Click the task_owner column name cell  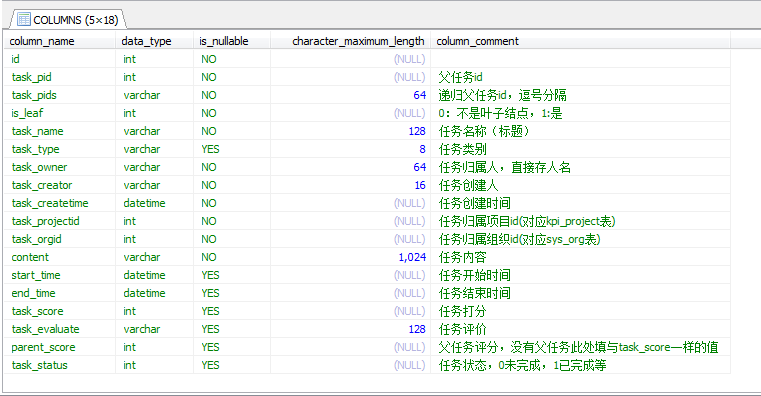[x=60, y=167]
